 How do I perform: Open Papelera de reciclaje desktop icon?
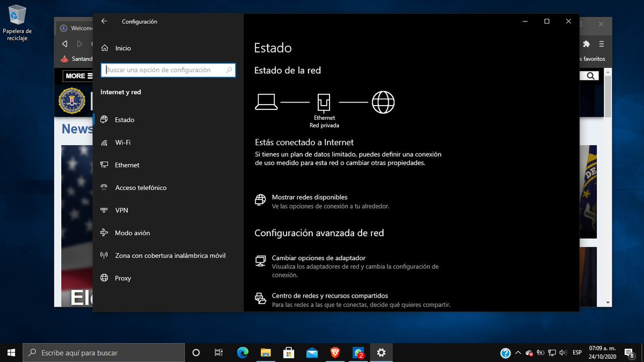[x=18, y=23]
